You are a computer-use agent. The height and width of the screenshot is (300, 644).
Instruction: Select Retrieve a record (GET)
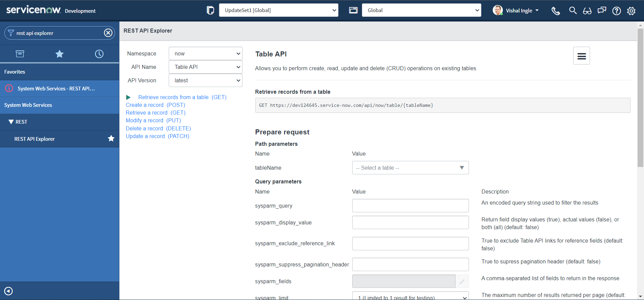coord(156,113)
